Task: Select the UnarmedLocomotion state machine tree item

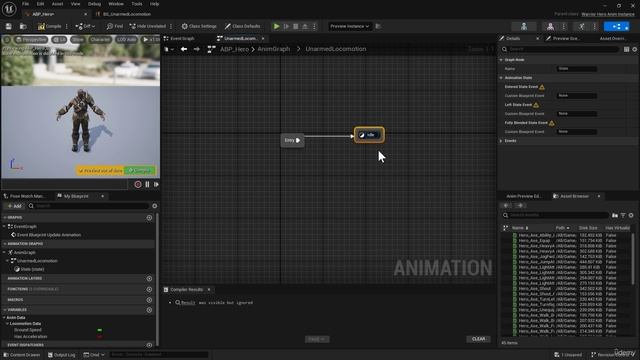Action: pyautogui.click(x=37, y=261)
